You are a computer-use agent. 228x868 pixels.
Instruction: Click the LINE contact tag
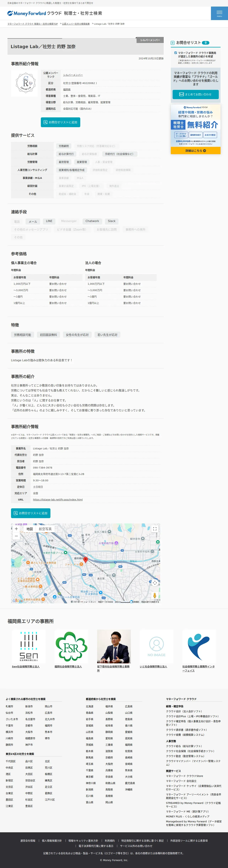(x=49, y=221)
